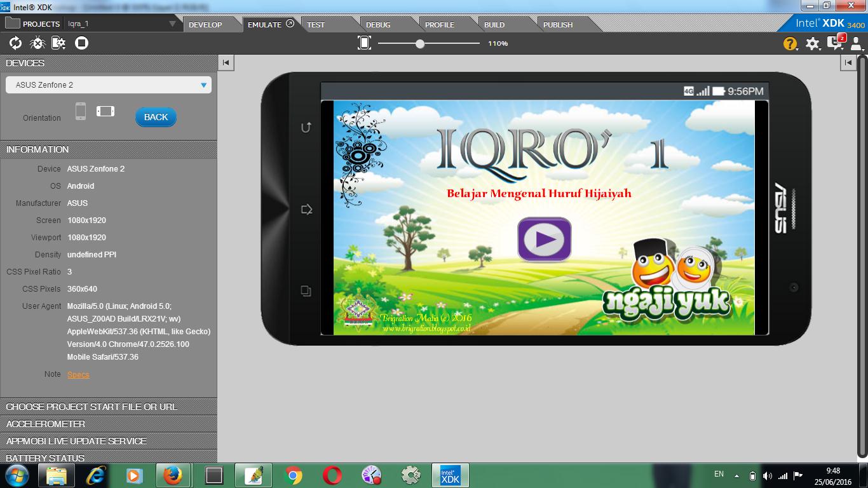Select the debug stop bug icon
Screen dimensions: 868x488
pos(37,43)
